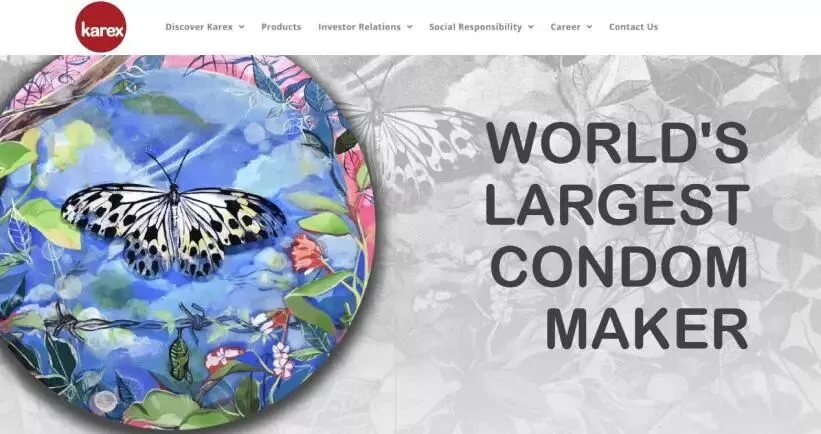Expand the Discover Karex chevron arrow
821x434 pixels.
tap(241, 27)
